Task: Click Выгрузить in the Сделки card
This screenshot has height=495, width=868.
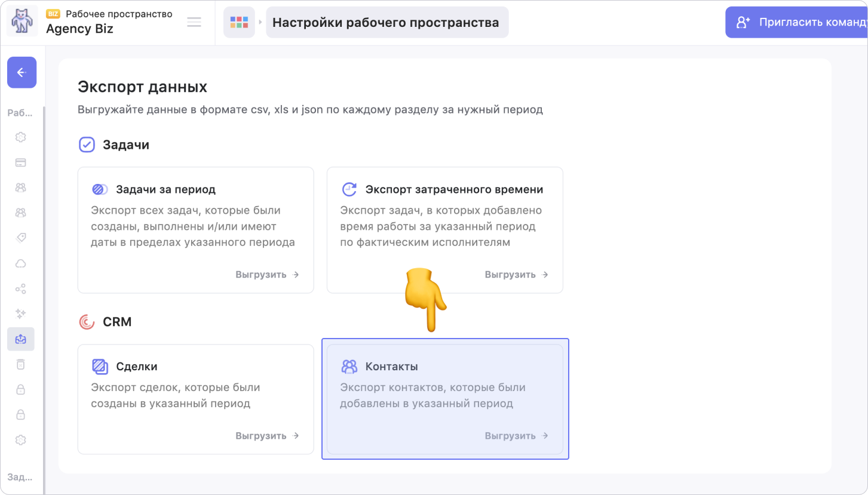Action: click(267, 436)
